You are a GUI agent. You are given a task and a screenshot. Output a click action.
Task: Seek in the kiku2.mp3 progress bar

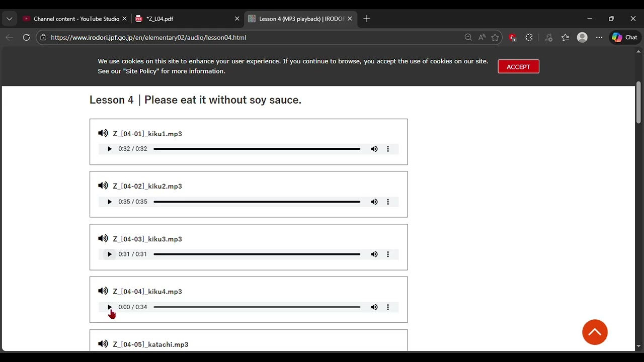[257, 202]
